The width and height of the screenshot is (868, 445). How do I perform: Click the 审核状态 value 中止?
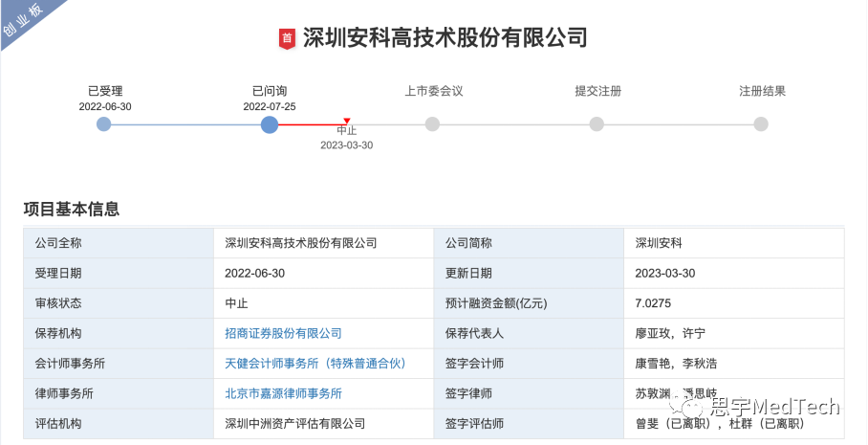(236, 303)
